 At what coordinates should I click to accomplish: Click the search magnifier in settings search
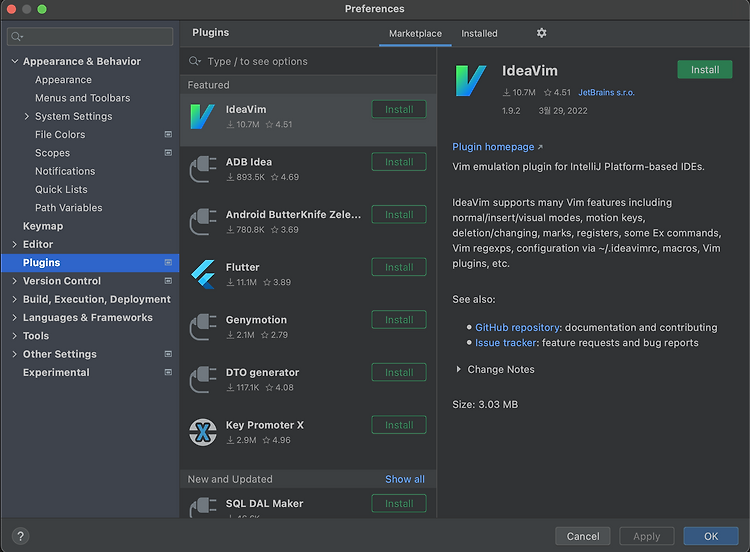(17, 36)
